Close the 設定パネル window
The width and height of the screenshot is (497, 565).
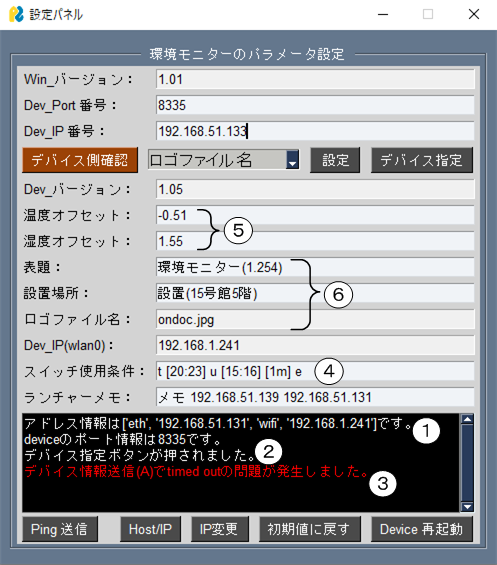[474, 14]
